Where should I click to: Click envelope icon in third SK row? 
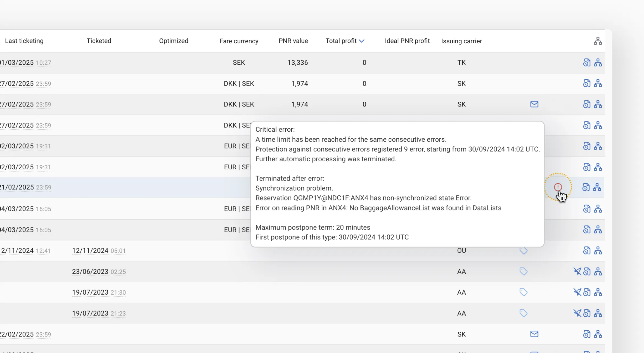point(534,104)
